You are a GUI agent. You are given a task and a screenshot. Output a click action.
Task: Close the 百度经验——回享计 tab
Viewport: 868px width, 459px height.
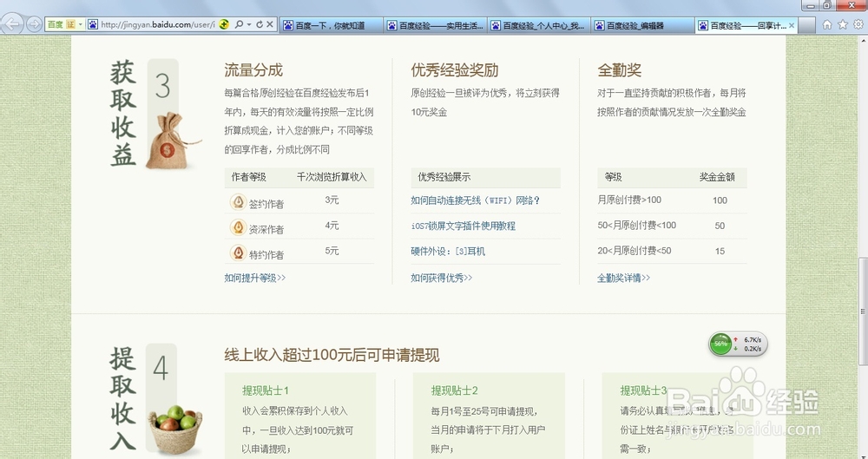[792, 25]
